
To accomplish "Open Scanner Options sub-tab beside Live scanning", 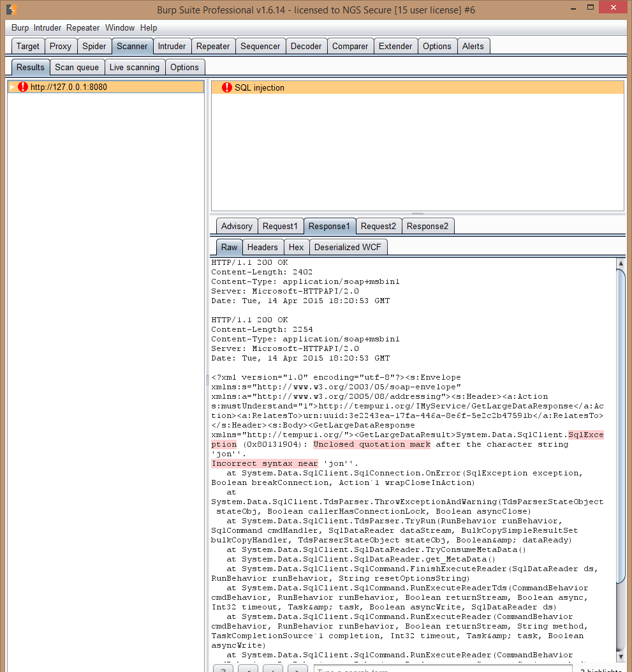I will click(184, 67).
